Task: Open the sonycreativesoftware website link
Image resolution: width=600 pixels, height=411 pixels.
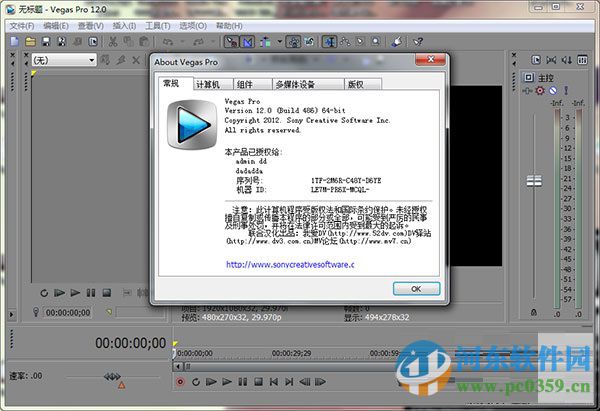Action: 290,264
